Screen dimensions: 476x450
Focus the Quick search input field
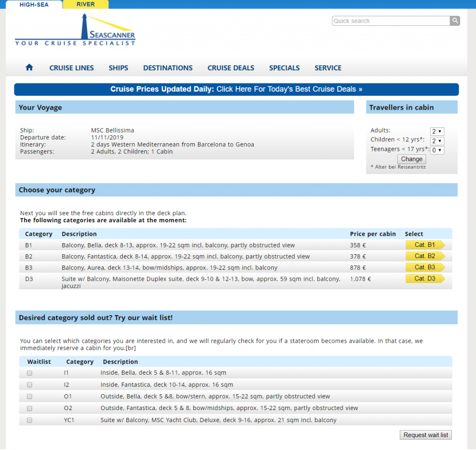(x=391, y=20)
